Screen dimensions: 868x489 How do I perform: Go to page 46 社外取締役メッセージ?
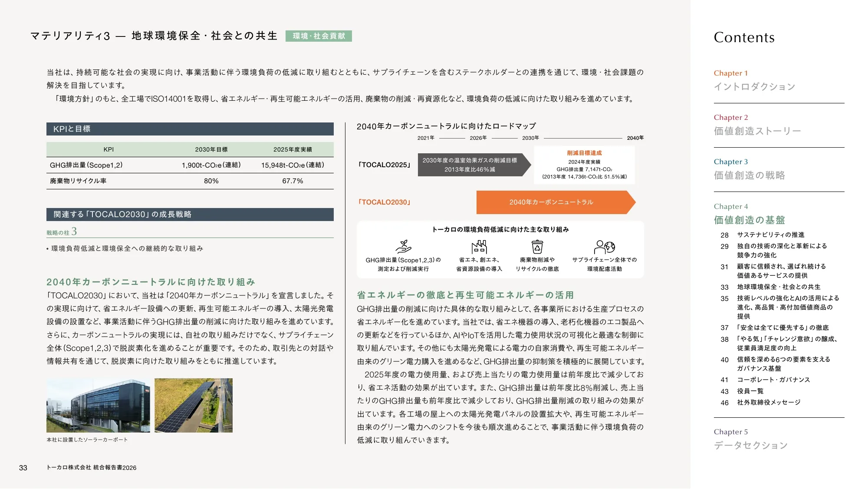pyautogui.click(x=761, y=403)
